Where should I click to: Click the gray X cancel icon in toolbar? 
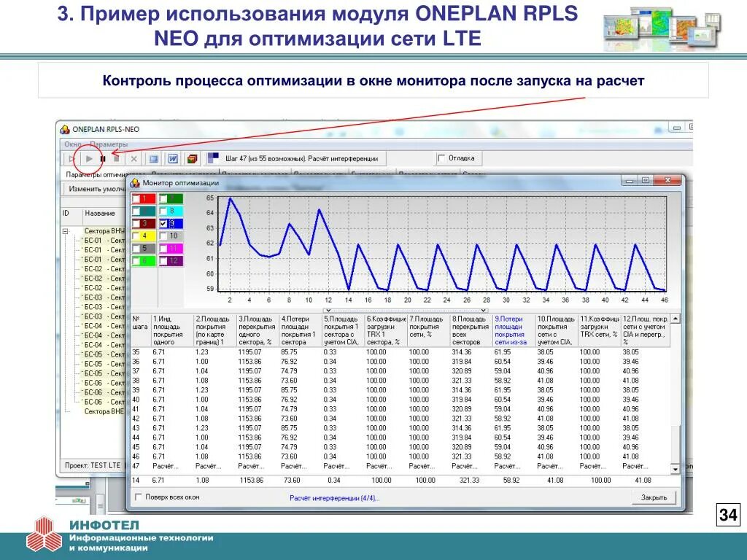click(134, 159)
